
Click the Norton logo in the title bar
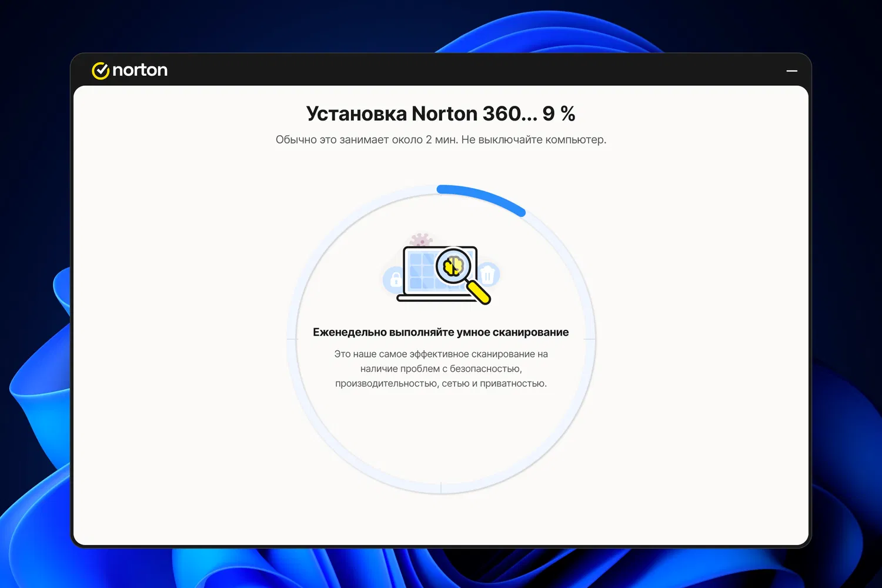129,70
